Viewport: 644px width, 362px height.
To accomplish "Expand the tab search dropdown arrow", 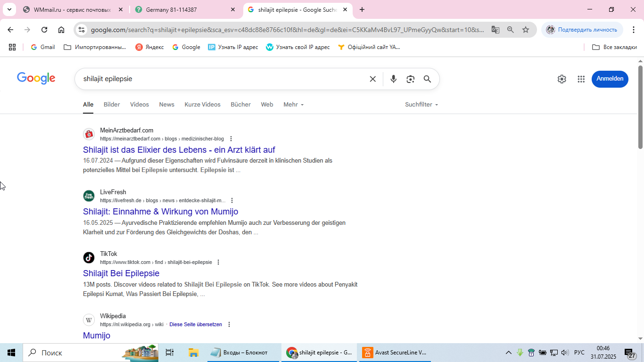I will [x=9, y=9].
